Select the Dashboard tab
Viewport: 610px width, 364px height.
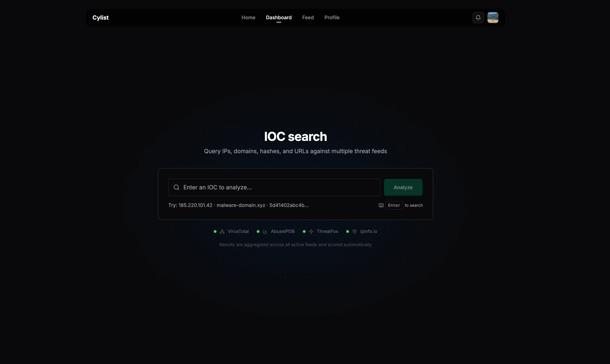(279, 18)
